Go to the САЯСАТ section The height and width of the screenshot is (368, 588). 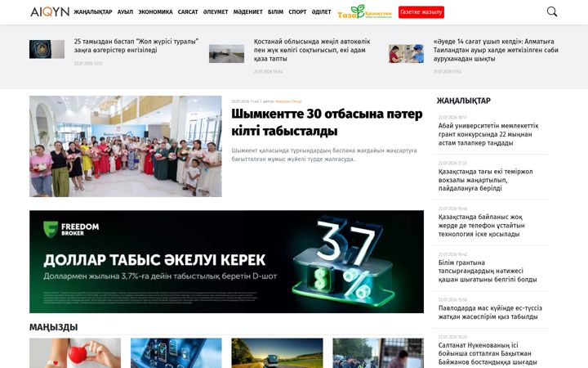pos(188,12)
